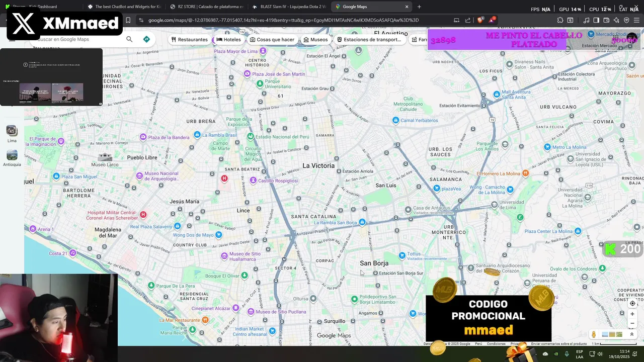Filter map by Estaciones de transporte chip
Viewport: 644px width, 362px height.
(370, 40)
